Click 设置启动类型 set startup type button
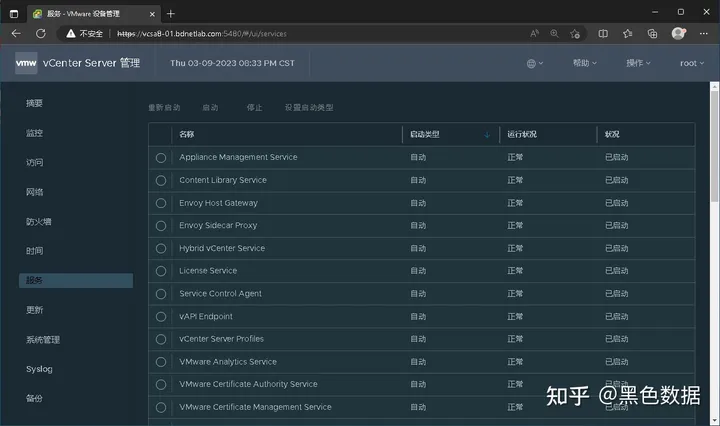The height and width of the screenshot is (426, 720). point(309,107)
